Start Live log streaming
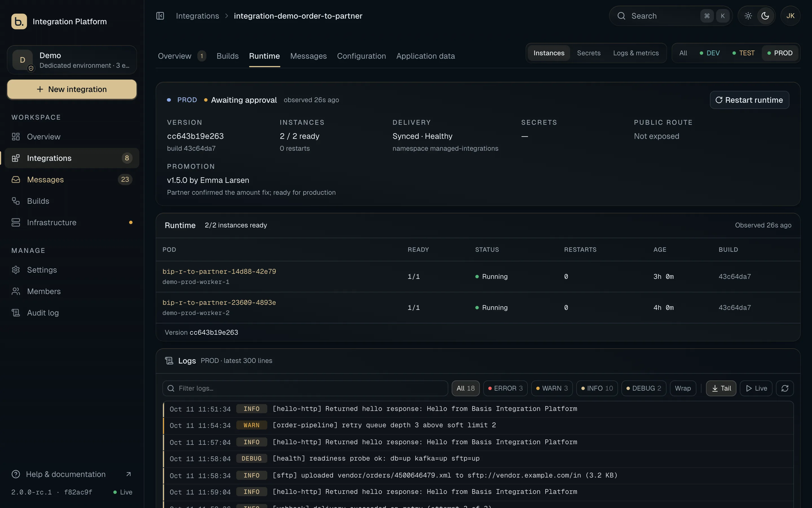Screen dimensions: 812x508 pyautogui.click(x=756, y=388)
